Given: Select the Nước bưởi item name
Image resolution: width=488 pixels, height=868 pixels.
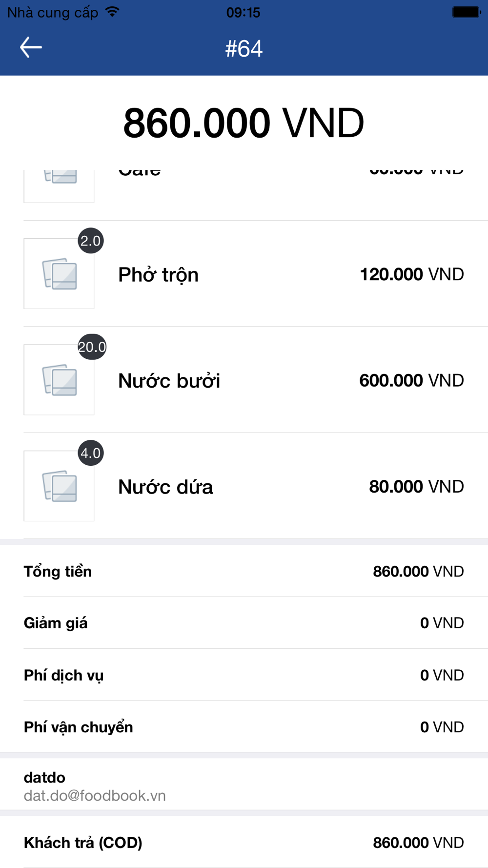Looking at the screenshot, I should coord(169,381).
